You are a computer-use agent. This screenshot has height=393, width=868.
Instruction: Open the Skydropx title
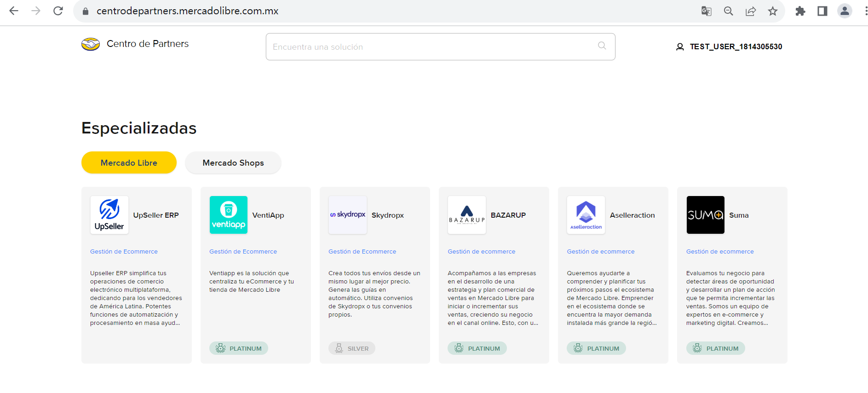click(x=388, y=215)
